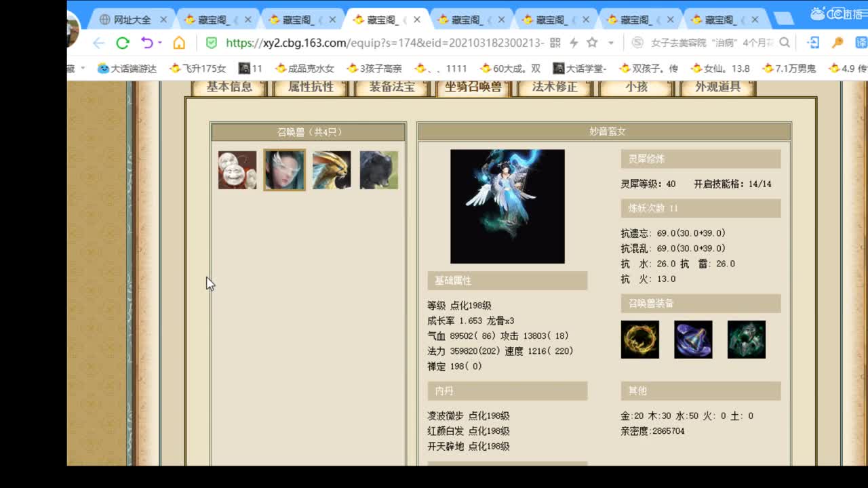The image size is (868, 488).
Task: Click the URL address field
Action: point(384,43)
